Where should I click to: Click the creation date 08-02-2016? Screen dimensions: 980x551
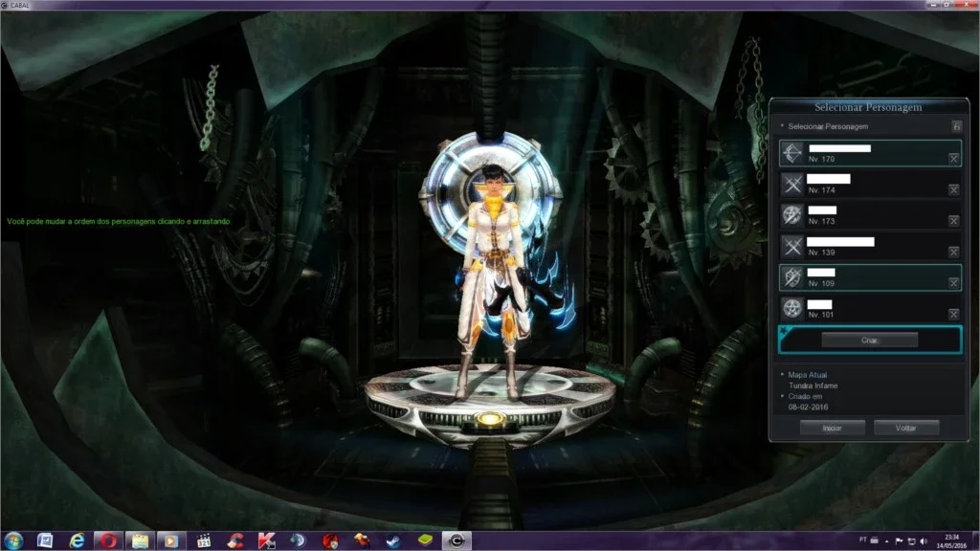click(808, 407)
